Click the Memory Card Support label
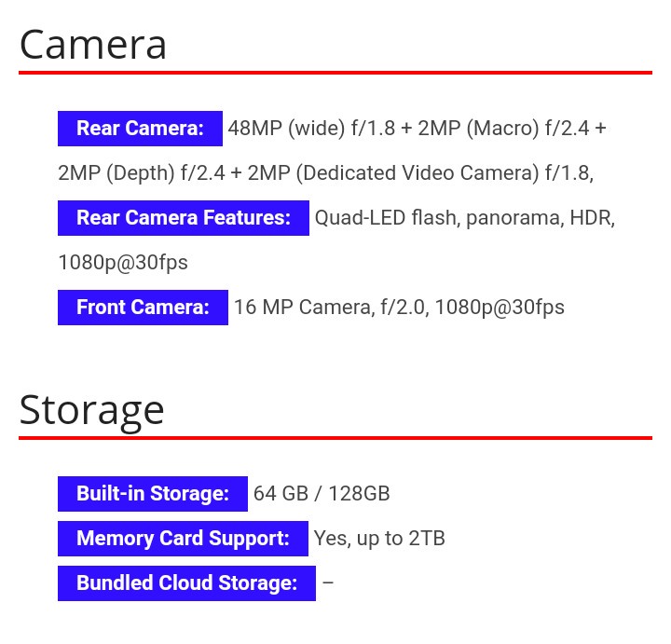The width and height of the screenshot is (671, 644). (183, 539)
